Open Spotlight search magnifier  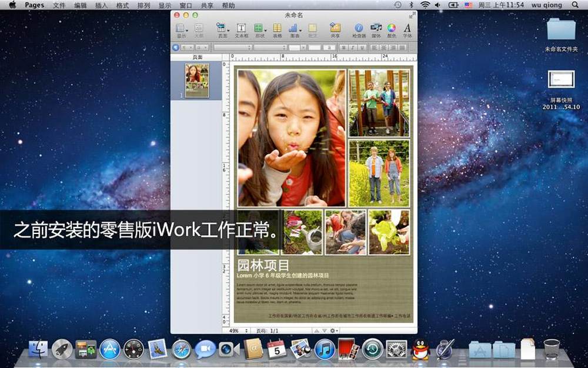[575, 5]
